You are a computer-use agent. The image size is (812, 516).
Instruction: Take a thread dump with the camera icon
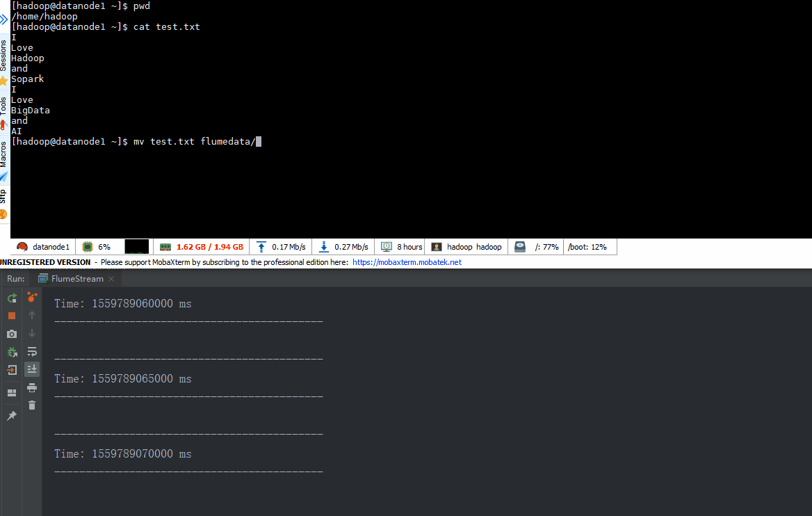point(11,333)
